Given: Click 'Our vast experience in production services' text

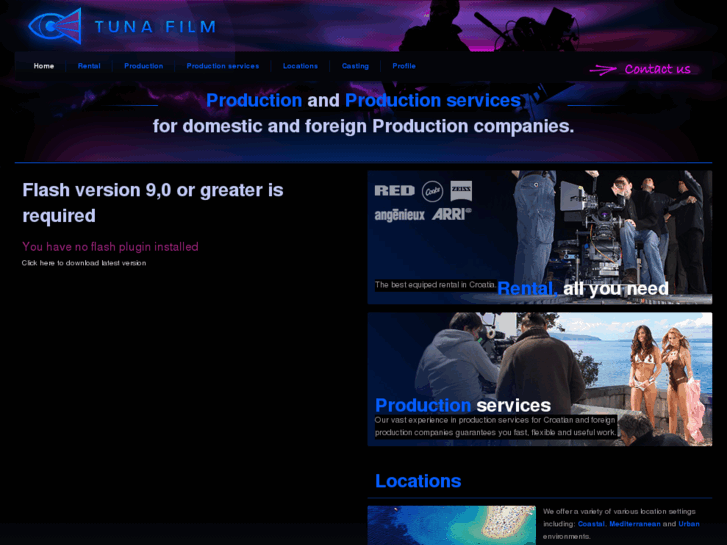Looking at the screenshot, I should [x=495, y=426].
